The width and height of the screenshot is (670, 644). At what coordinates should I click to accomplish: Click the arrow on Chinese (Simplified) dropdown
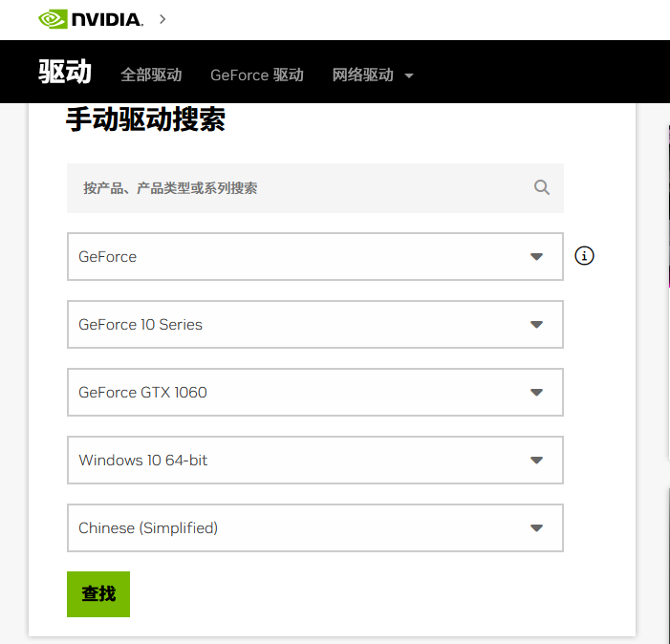[536, 528]
